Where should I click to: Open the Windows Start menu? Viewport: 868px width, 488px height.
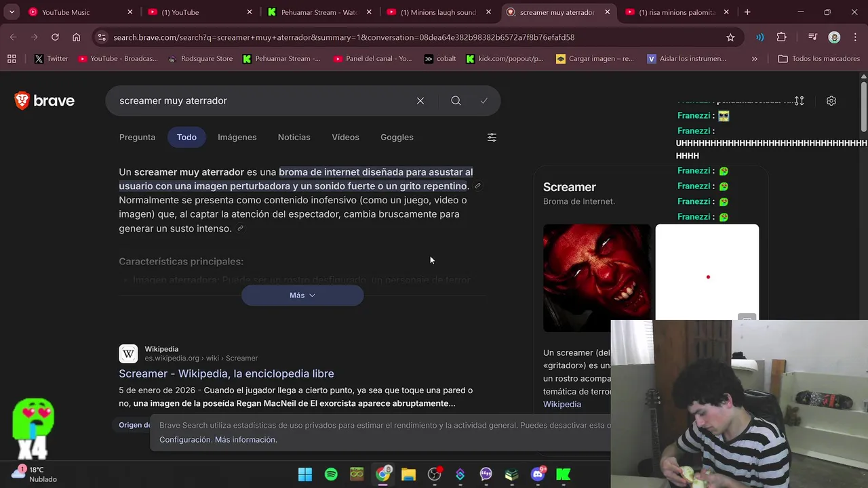305,474
